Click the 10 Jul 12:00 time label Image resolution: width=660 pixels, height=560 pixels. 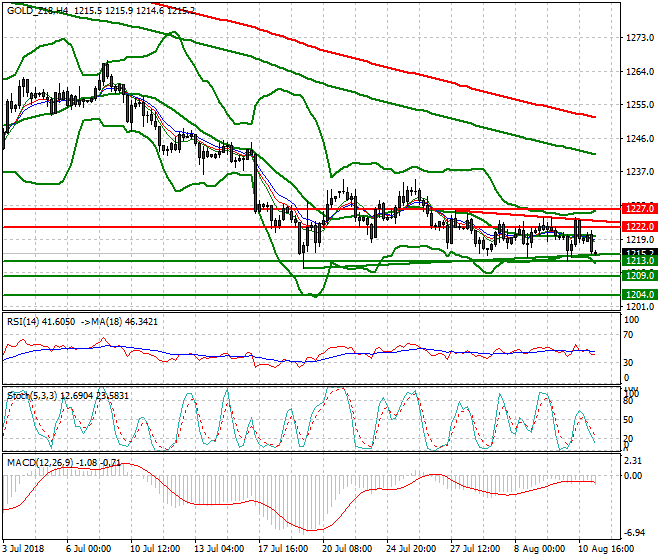pyautogui.click(x=155, y=549)
